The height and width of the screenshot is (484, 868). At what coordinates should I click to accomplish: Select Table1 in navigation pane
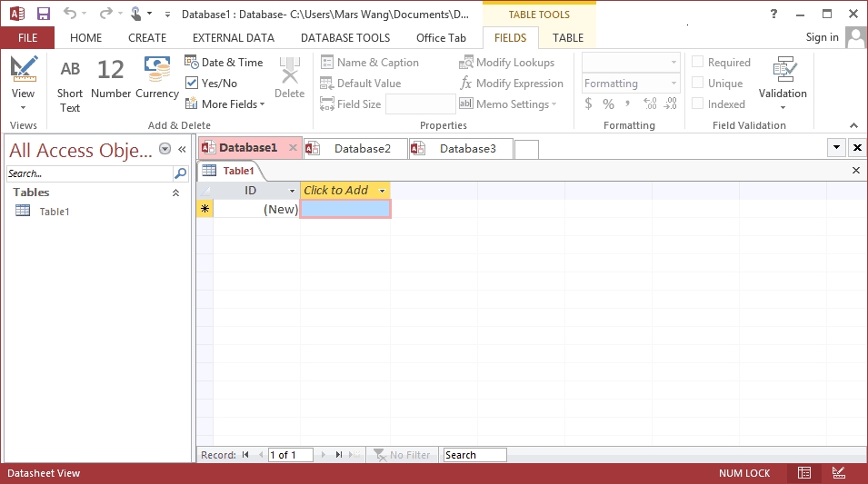click(55, 212)
